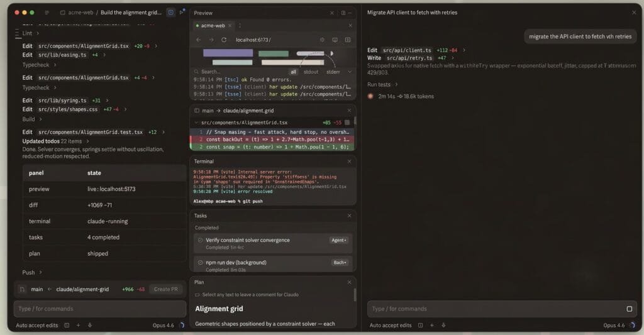Toggle Auto accept edits in right pane
The height and width of the screenshot is (335, 644).
pos(391,325)
